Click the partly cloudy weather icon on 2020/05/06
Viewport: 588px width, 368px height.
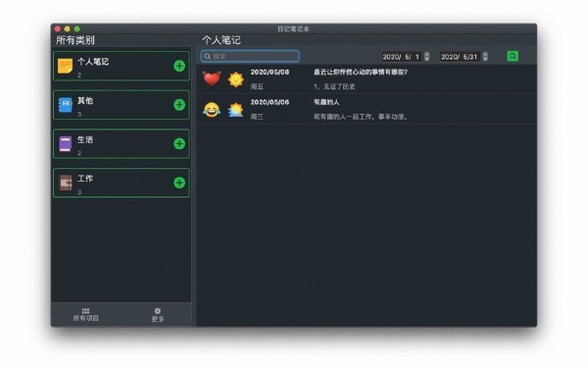click(236, 109)
